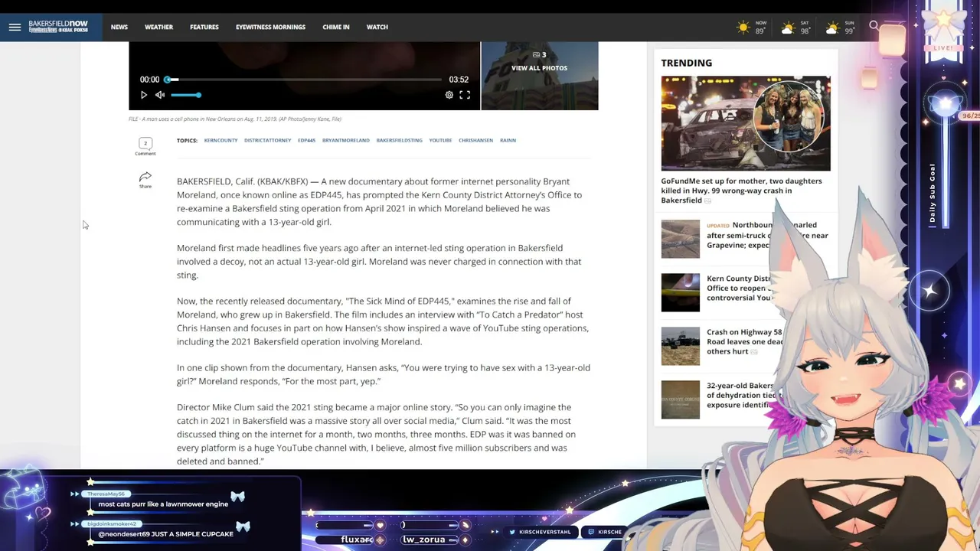Screen dimensions: 980x551
Task: Open the Weather menu
Action: (158, 27)
